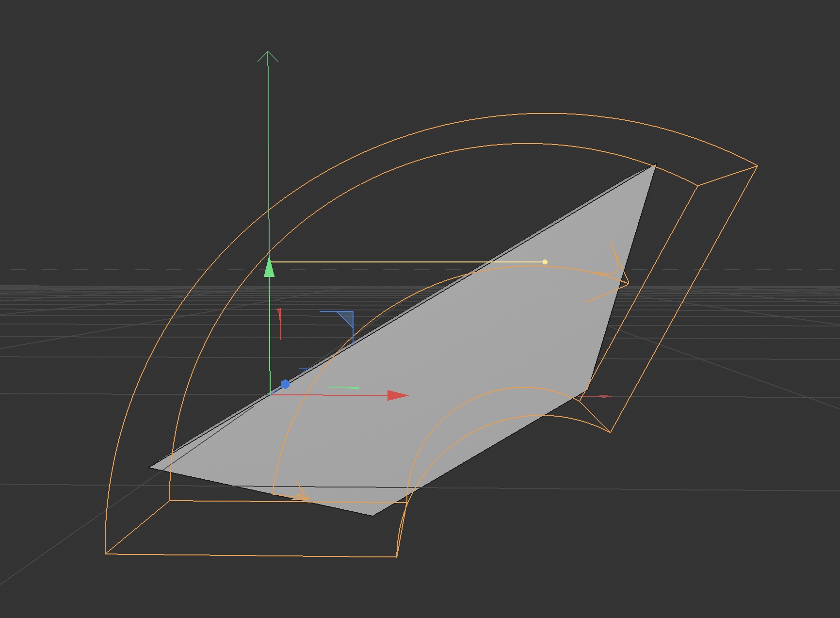The image size is (840, 618).
Task: Click the solid green Y-axis arrowhead
Action: pos(269,268)
